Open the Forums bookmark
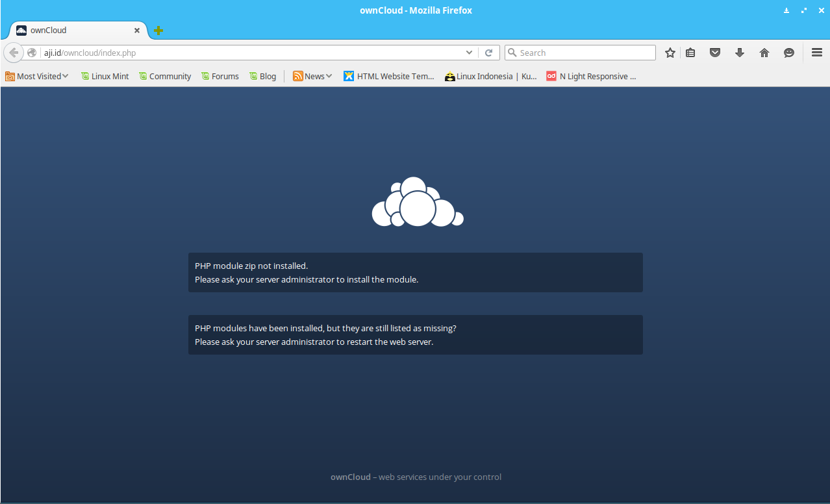 click(220, 76)
